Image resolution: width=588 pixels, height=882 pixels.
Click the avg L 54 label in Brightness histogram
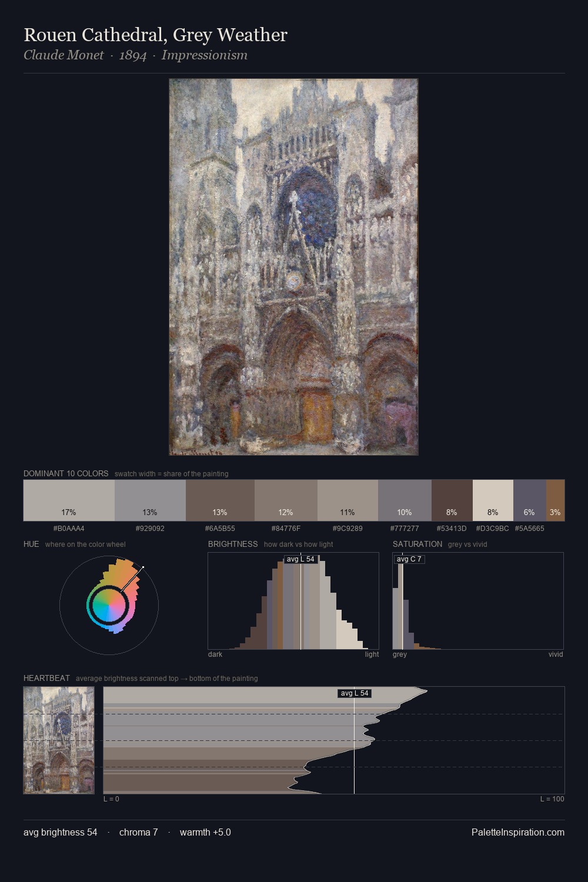(x=300, y=559)
